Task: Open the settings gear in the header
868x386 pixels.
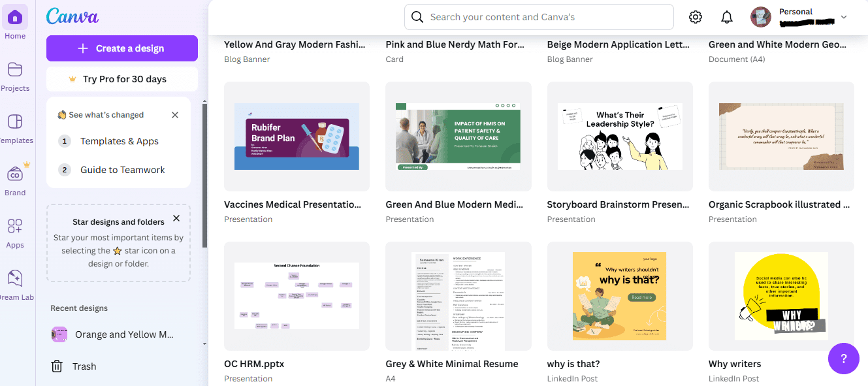Action: point(695,16)
